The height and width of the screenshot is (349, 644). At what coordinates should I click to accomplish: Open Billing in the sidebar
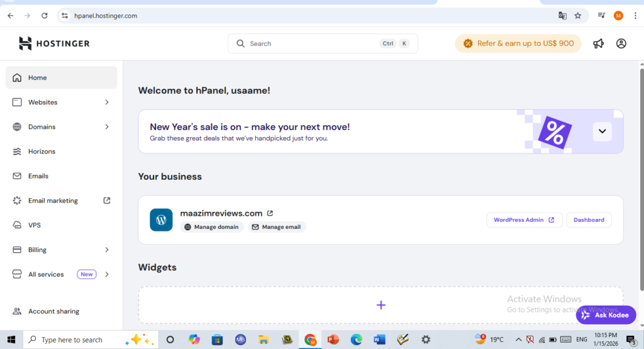[x=61, y=250]
